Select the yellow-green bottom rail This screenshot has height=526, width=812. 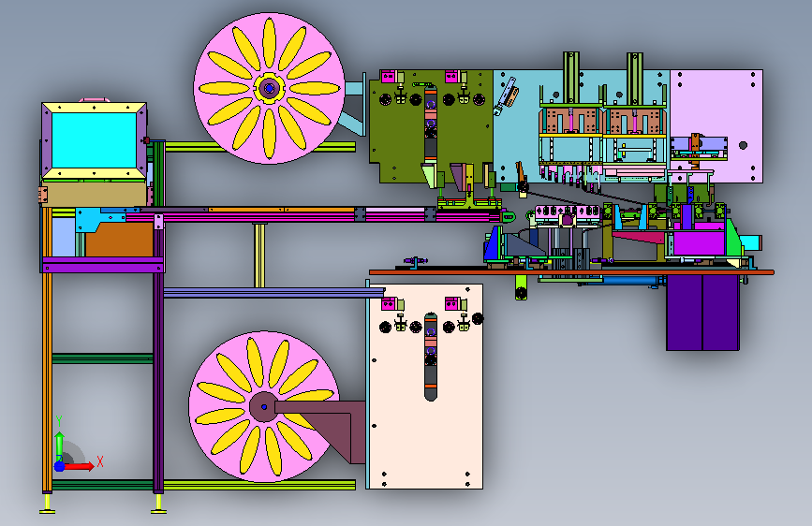(258, 485)
